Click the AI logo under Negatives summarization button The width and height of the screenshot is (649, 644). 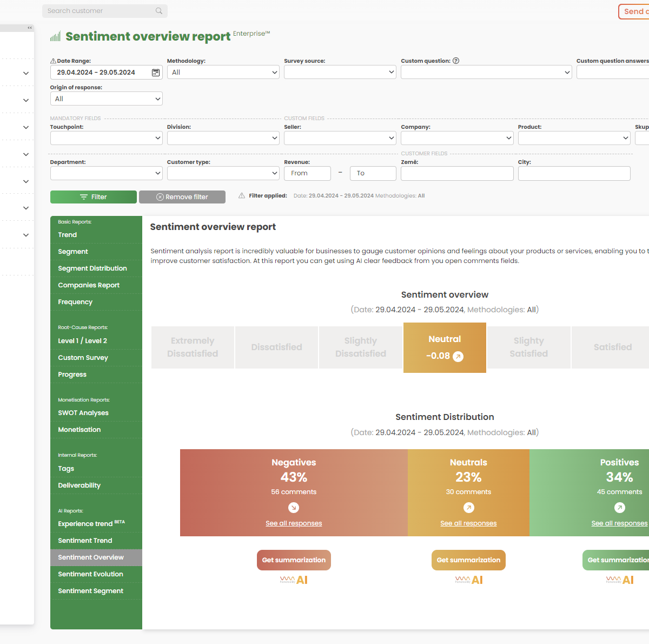tap(294, 580)
